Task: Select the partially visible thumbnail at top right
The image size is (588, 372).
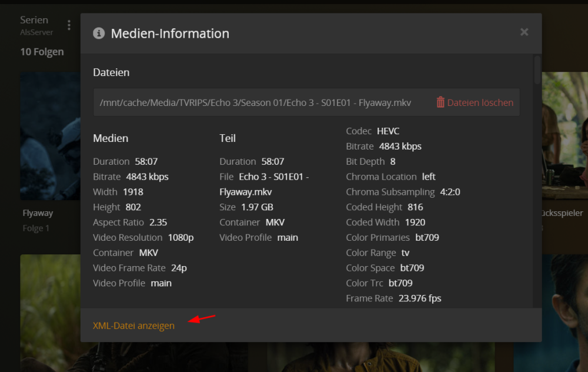Action: [564, 136]
